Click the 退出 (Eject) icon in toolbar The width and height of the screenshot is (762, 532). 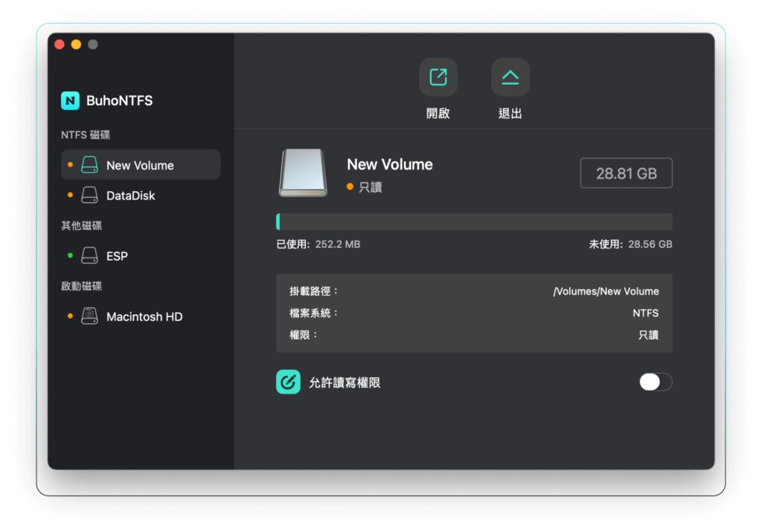click(x=510, y=77)
